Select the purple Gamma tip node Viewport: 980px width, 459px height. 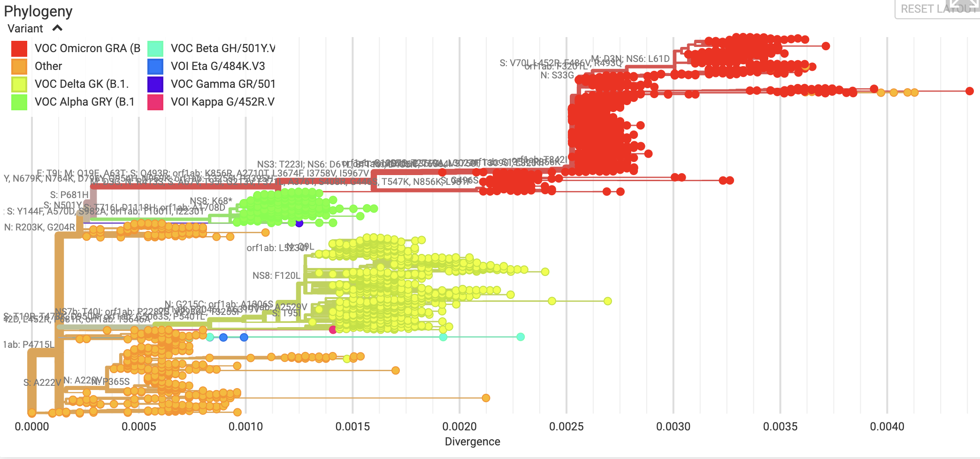click(299, 223)
